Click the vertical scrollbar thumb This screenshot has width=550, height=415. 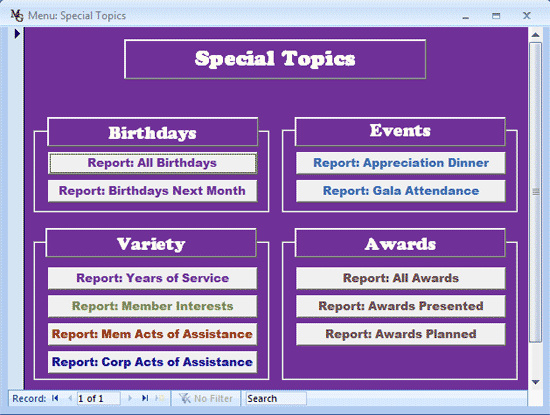(535, 192)
